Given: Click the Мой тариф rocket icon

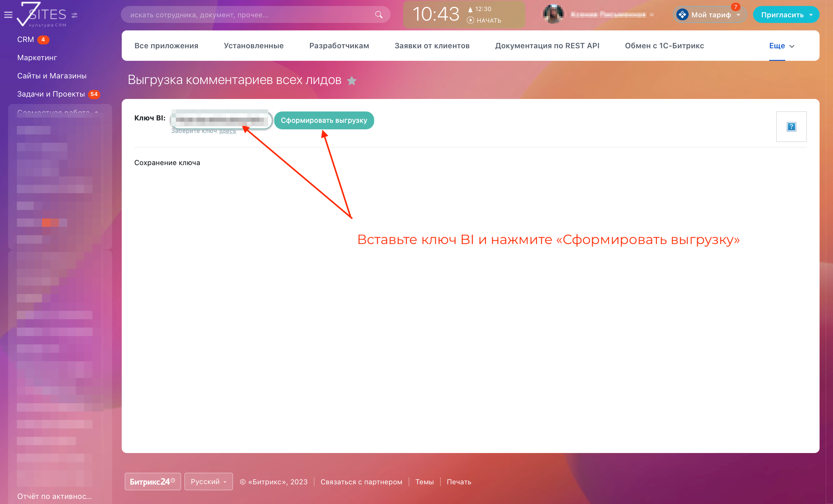Looking at the screenshot, I should click(x=682, y=15).
